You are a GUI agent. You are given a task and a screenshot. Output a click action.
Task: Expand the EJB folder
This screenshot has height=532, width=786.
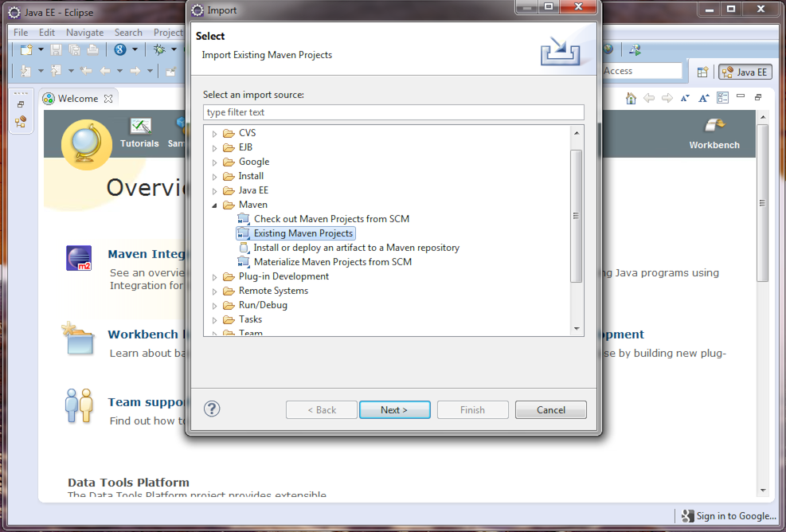(x=214, y=148)
